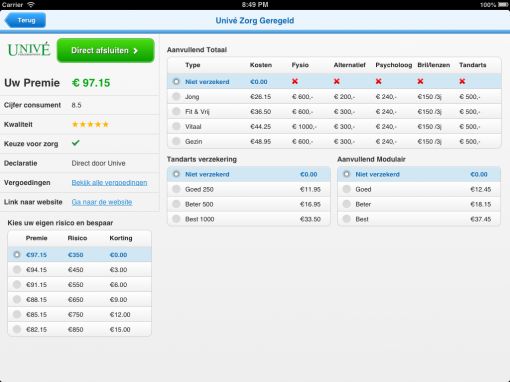Click the Aanvullend Totaal heading
510x382 pixels.
coord(197,50)
